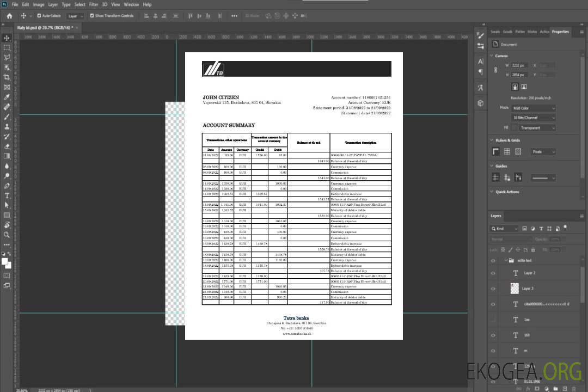Click the foreground color swatch
The height and width of the screenshot is (392, 588).
tap(5, 262)
